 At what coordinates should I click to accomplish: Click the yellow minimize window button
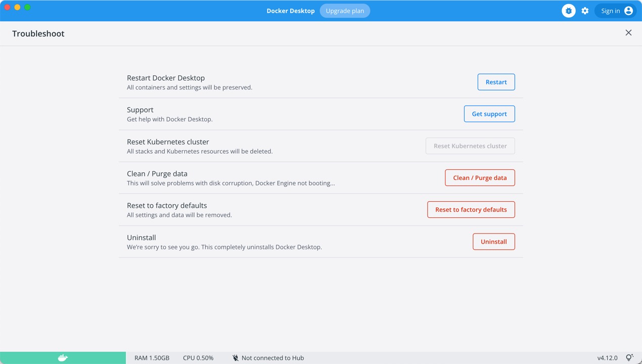[x=17, y=7]
